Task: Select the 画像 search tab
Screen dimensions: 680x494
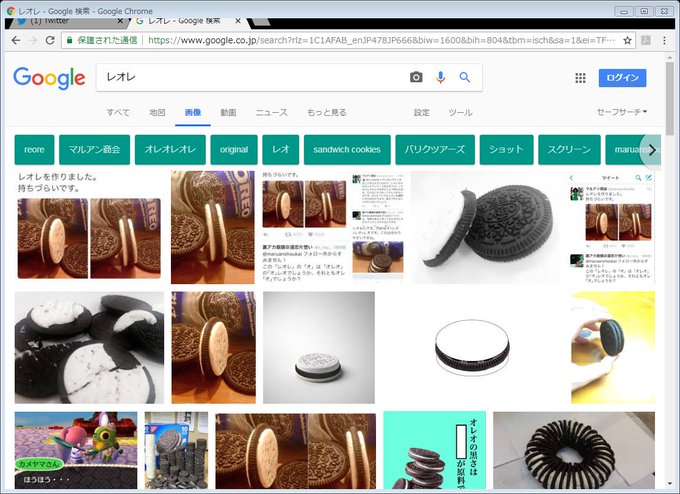Action: coord(193,112)
